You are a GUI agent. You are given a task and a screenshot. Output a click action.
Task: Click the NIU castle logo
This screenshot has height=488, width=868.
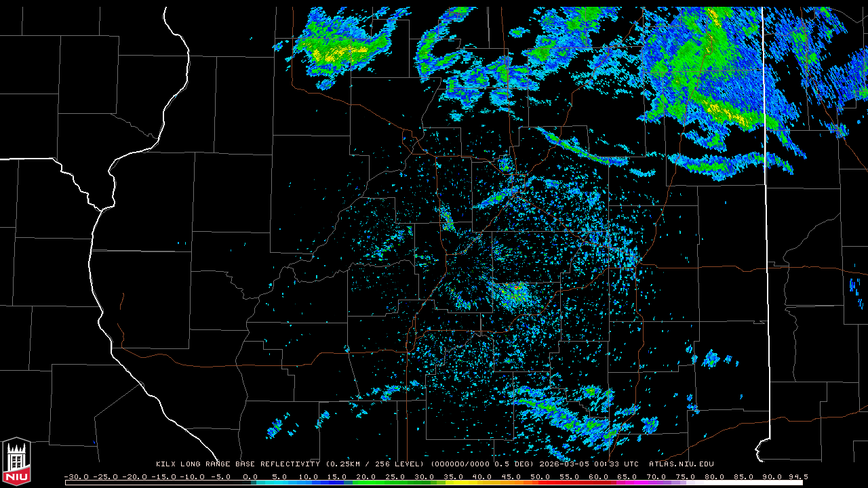(16, 462)
